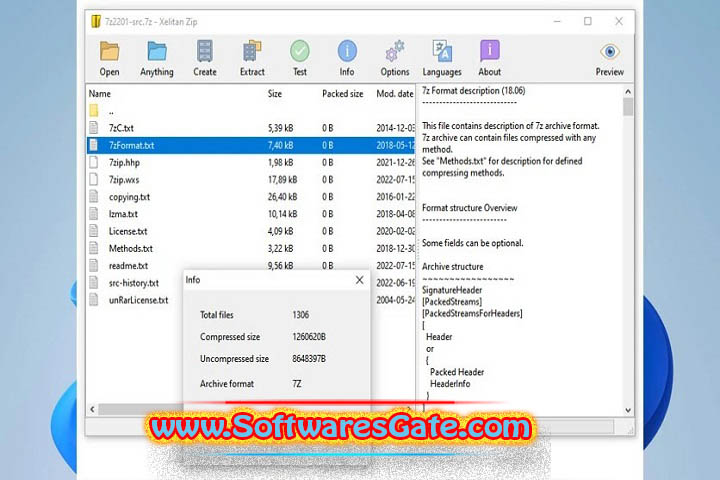Select the 7zip.hhp file icon
Image resolution: width=720 pixels, height=480 pixels.
pos(94,162)
